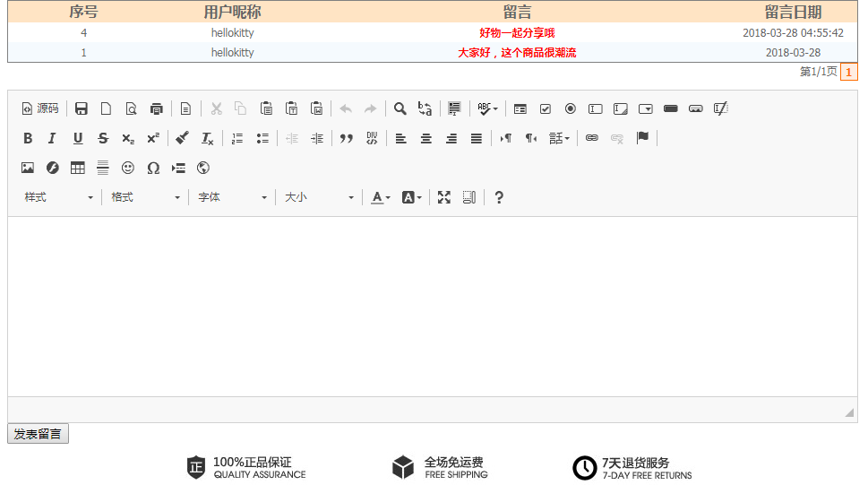Set text direction left to right
Viewport: 868px width, 485px height.
[506, 138]
